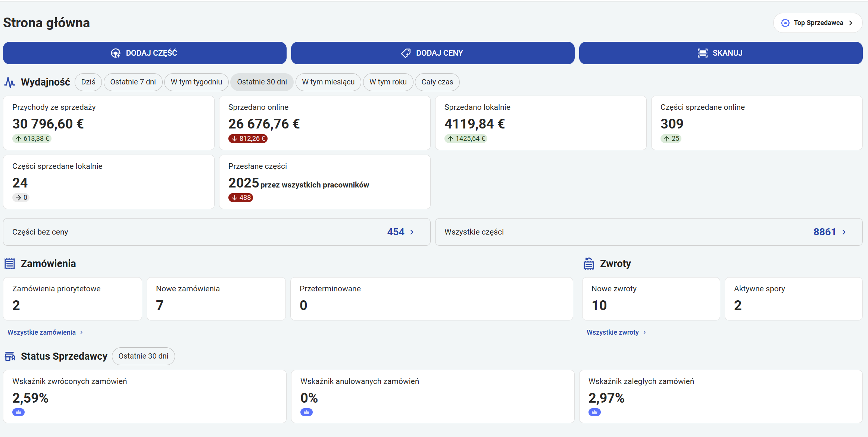Click the 25 parts increase badge

[x=671, y=139]
